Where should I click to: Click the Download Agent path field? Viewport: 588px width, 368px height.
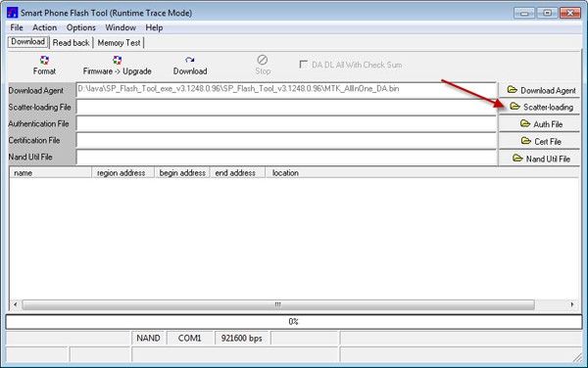pyautogui.click(x=286, y=90)
